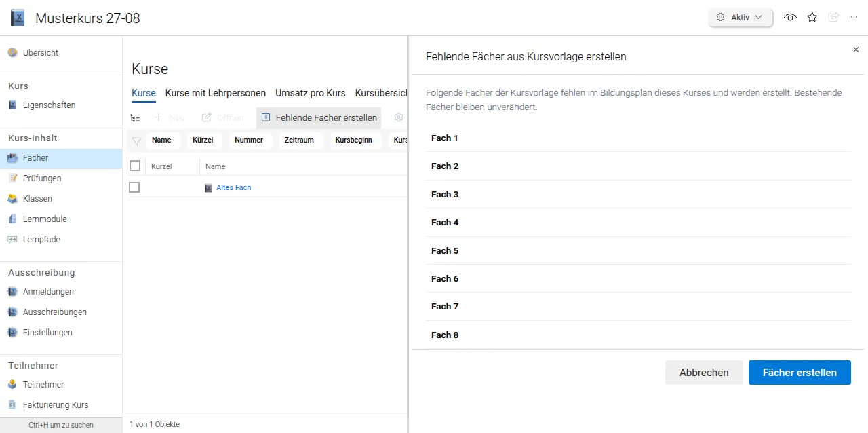This screenshot has height=433, width=868.
Task: Click the share icon in the header
Action: click(833, 18)
